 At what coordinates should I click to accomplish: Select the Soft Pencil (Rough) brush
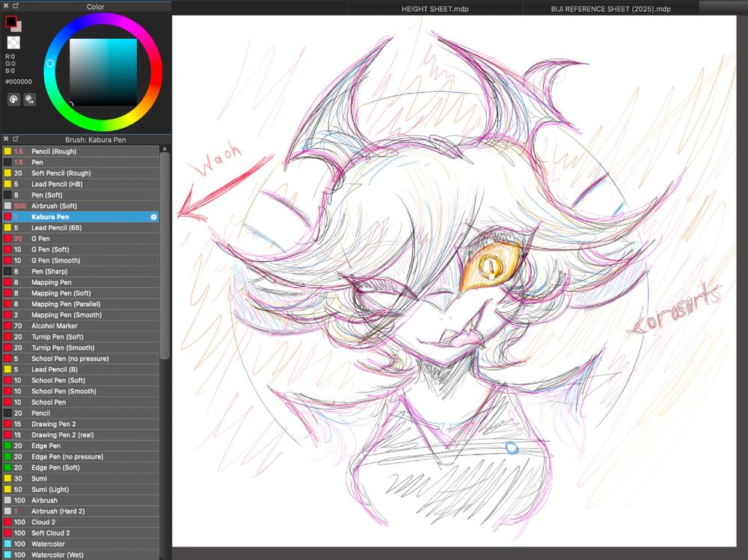pyautogui.click(x=81, y=173)
